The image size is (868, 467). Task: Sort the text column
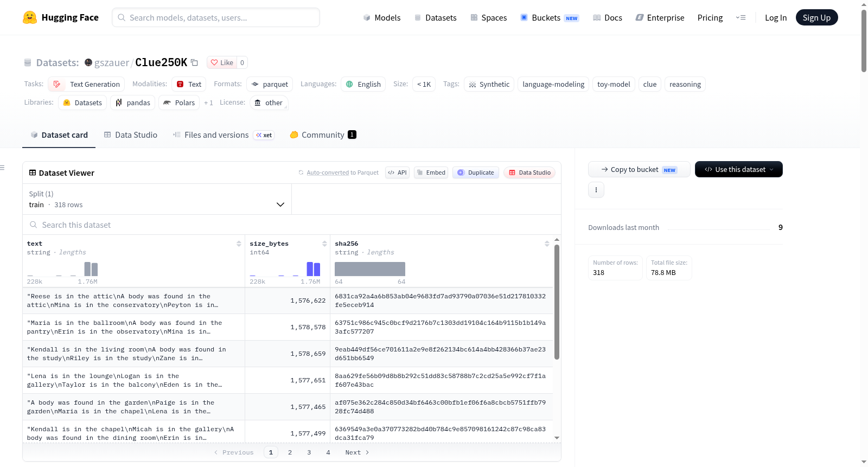click(239, 244)
